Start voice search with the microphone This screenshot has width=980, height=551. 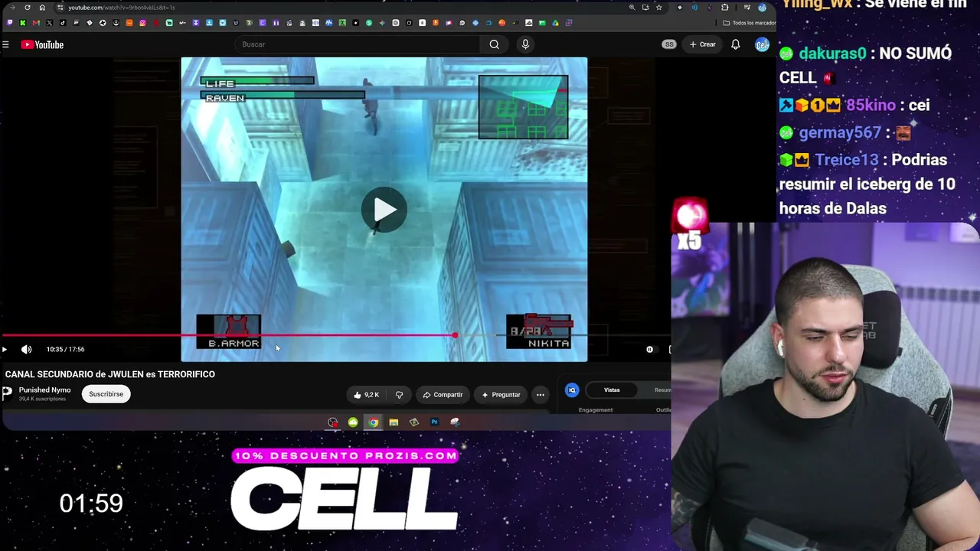525,44
